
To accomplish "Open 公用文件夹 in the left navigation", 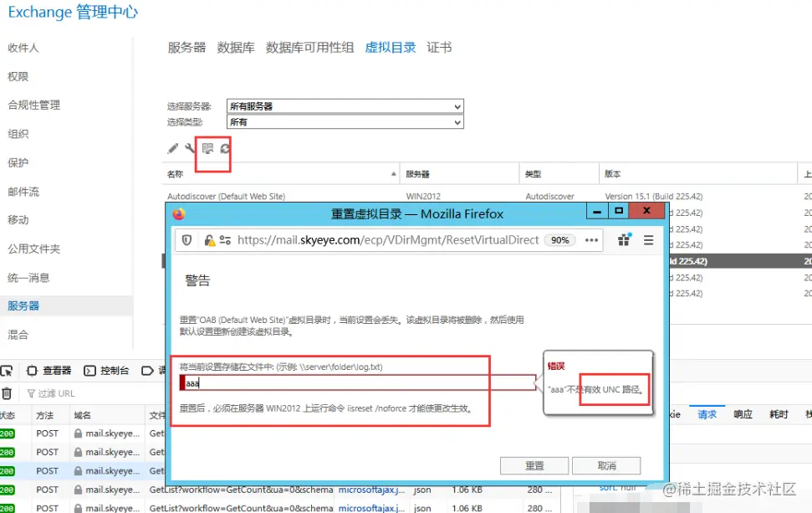I will pos(33,249).
